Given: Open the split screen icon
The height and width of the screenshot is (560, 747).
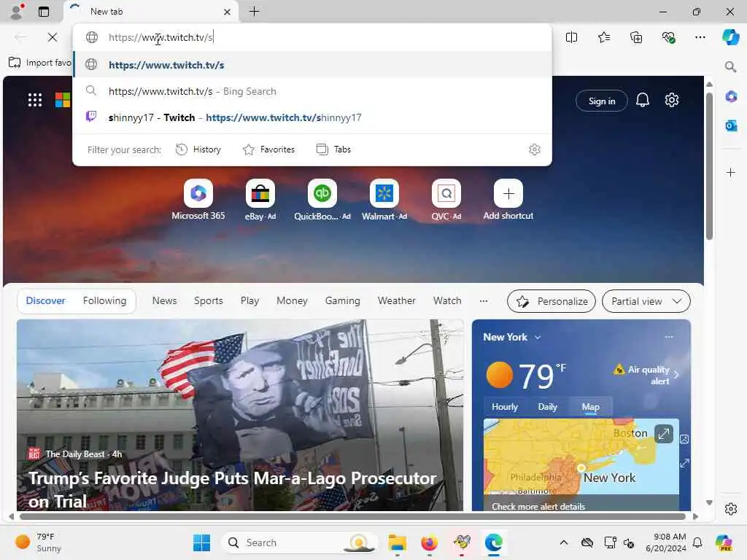Looking at the screenshot, I should (x=571, y=37).
